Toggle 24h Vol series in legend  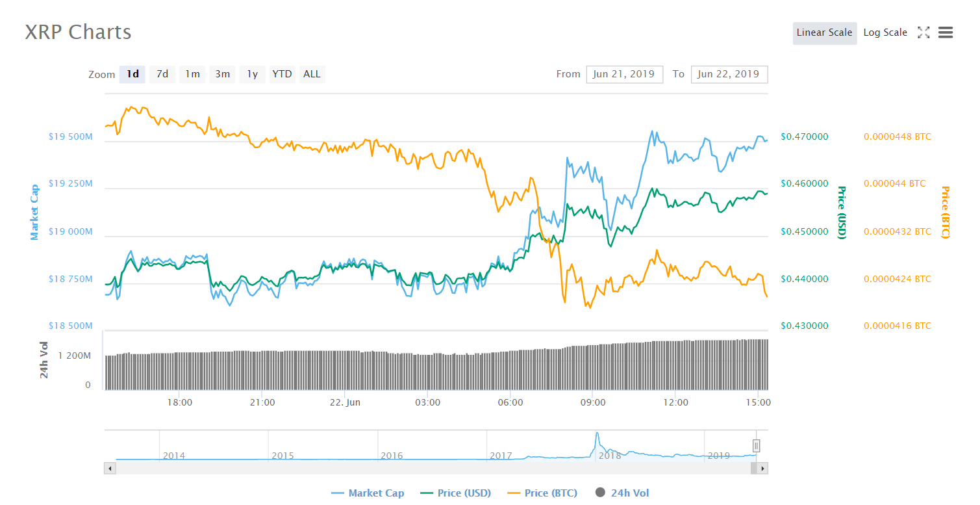[622, 493]
